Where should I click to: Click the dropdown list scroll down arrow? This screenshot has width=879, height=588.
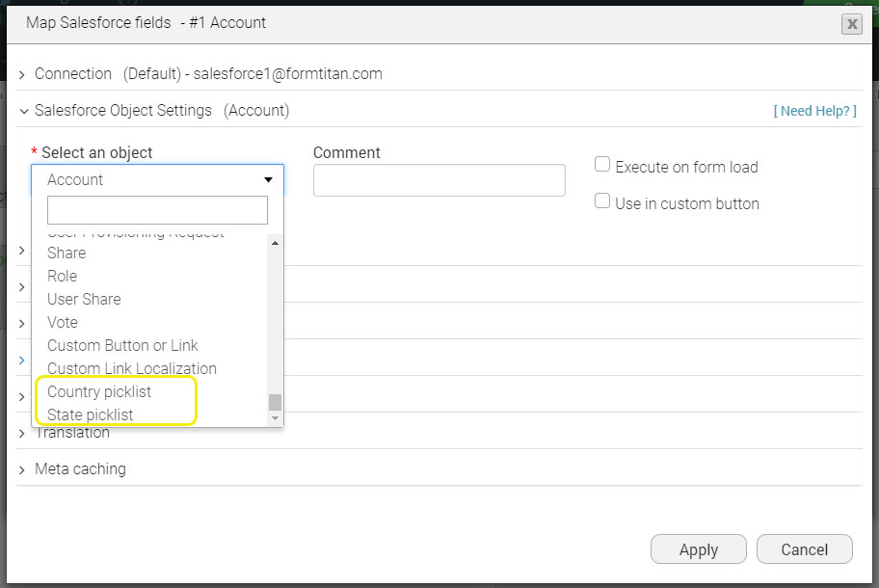coord(275,418)
